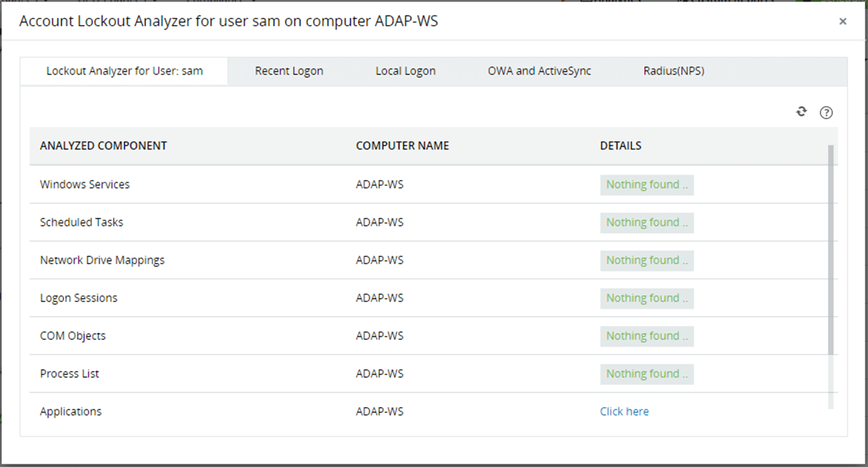
Task: Open Process List details button
Action: pyautogui.click(x=646, y=374)
